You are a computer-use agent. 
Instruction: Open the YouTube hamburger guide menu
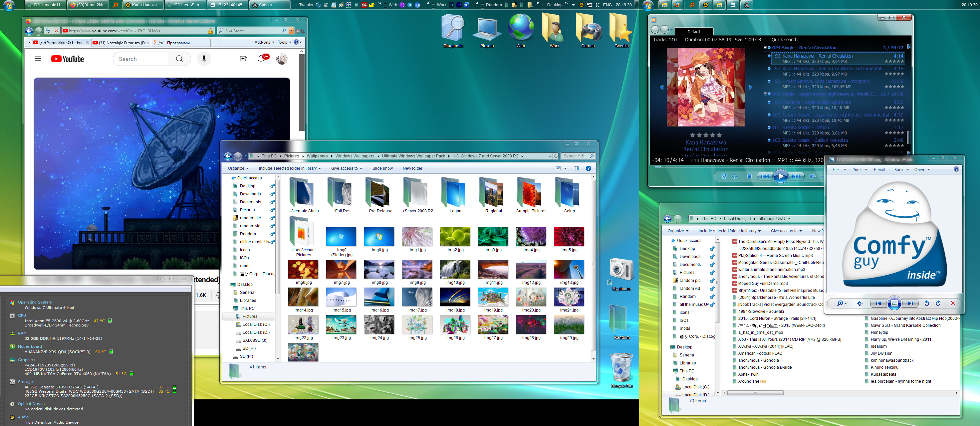pyautogui.click(x=38, y=59)
